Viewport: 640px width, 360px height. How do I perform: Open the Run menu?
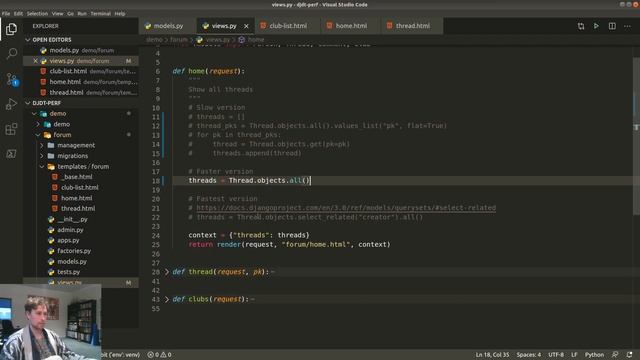point(82,13)
